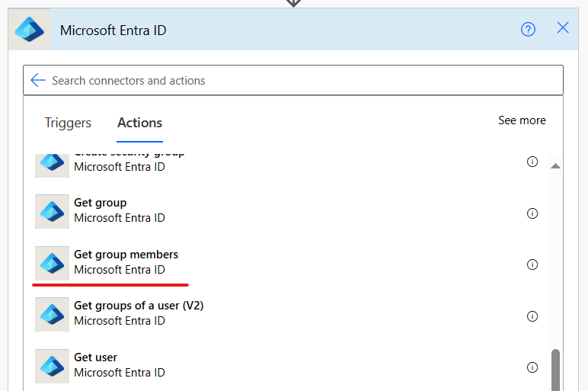This screenshot has width=588, height=391.
Task: Click the Create security group connector icon
Action: [52, 165]
